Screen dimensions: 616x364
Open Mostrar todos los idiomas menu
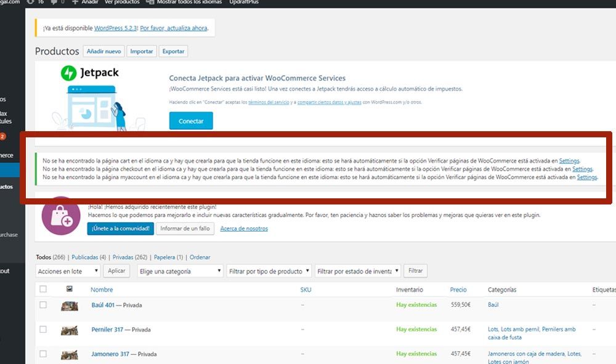click(x=184, y=2)
